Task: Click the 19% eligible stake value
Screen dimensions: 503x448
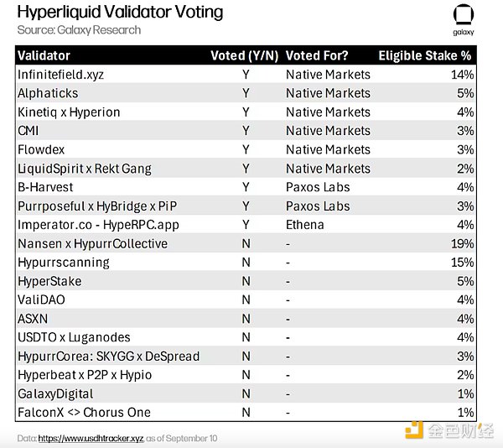Action: point(463,243)
